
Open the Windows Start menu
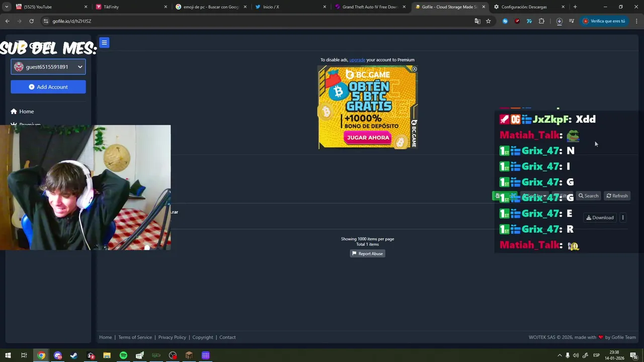pyautogui.click(x=8, y=355)
